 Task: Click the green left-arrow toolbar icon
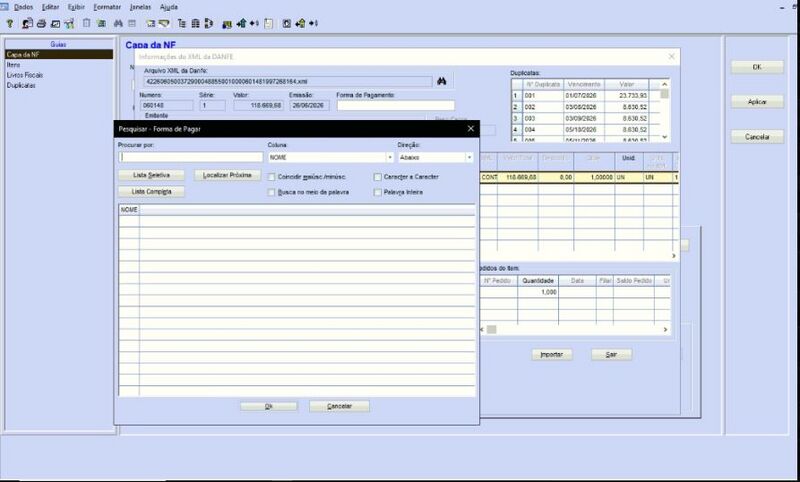click(300, 23)
